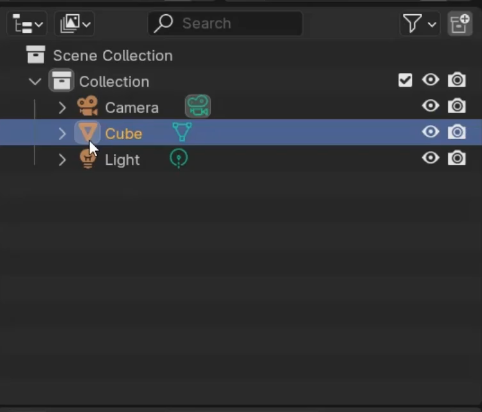Click the green camera data icon

click(x=198, y=106)
